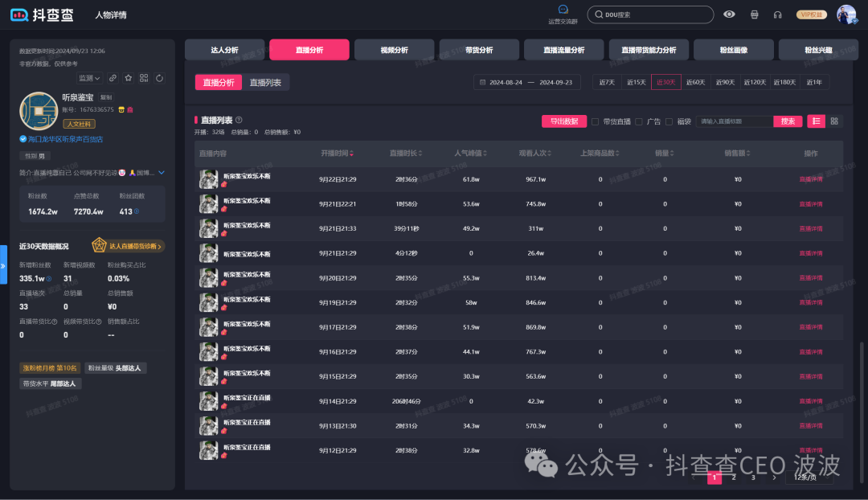The image size is (868, 500).
Task: Select the 近15天 range option
Action: point(637,82)
